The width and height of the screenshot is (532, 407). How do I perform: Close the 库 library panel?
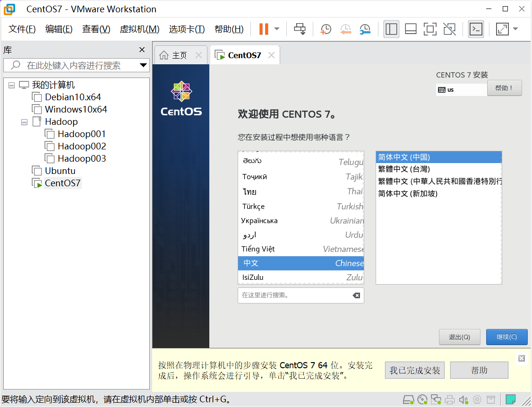click(x=142, y=50)
